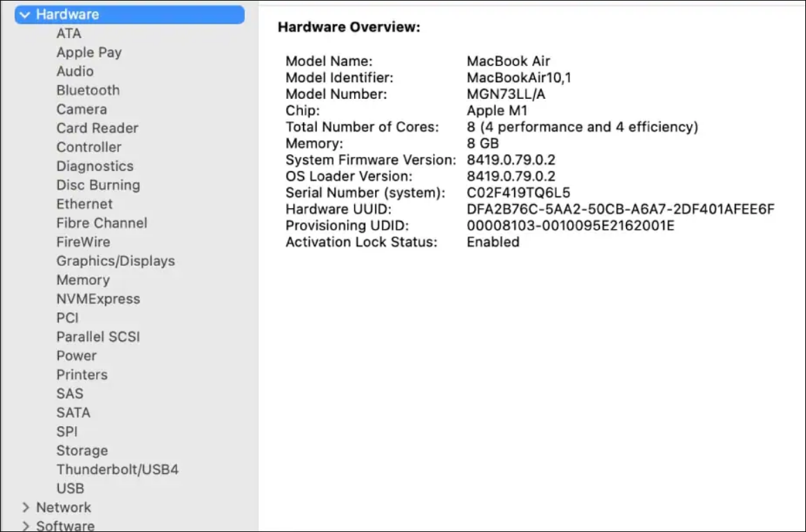Open the Ethernet item
806x532 pixels.
84,204
